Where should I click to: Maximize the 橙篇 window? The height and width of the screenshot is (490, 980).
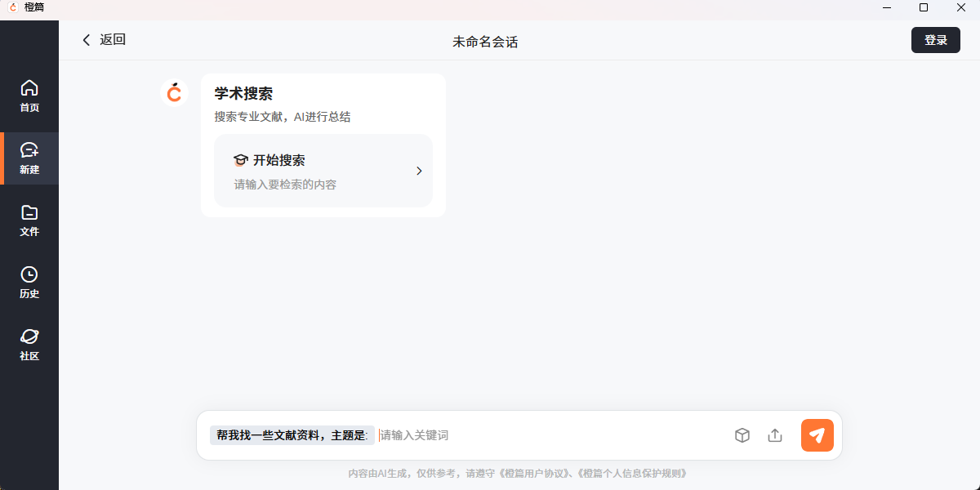[x=924, y=7]
